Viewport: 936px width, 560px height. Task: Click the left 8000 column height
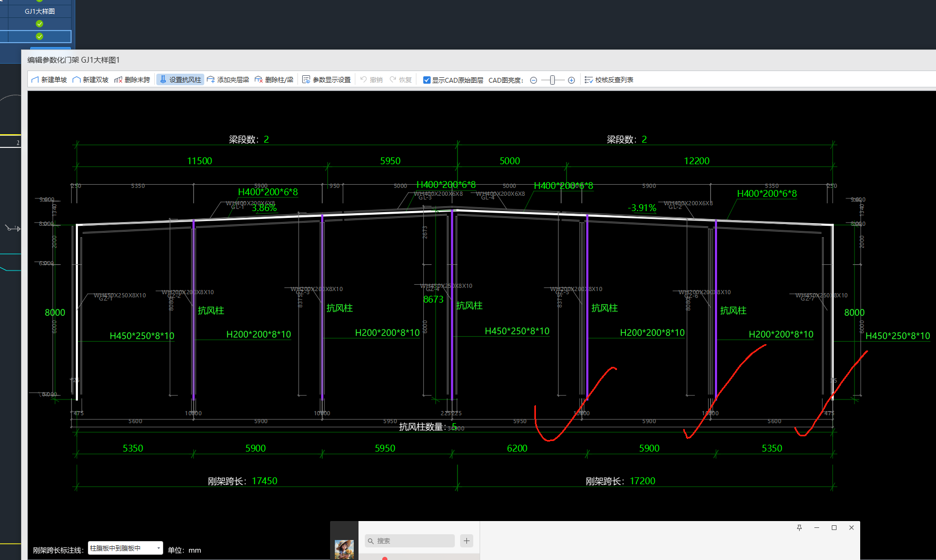[x=55, y=313]
